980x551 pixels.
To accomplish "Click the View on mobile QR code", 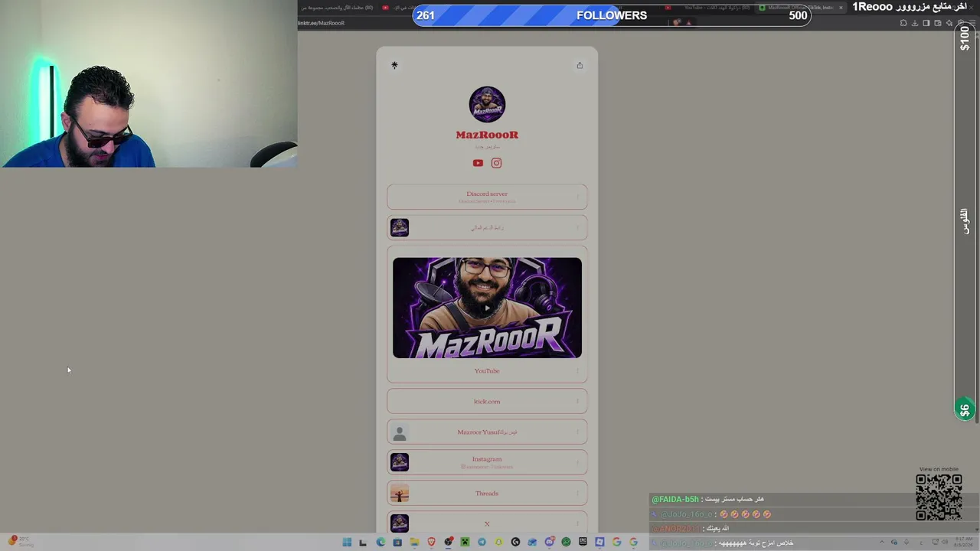I will click(939, 497).
